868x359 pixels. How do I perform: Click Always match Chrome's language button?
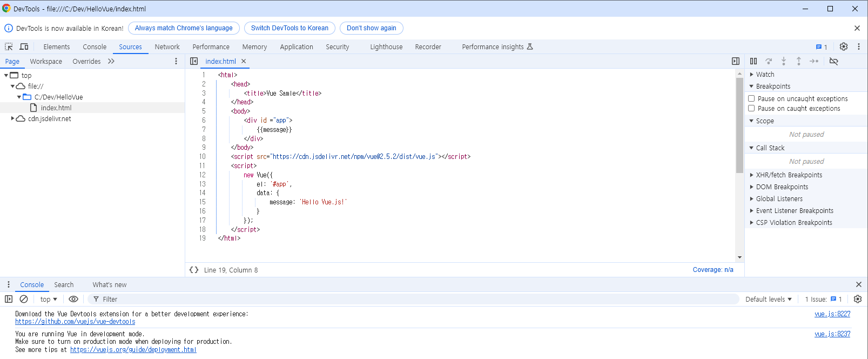pyautogui.click(x=184, y=28)
